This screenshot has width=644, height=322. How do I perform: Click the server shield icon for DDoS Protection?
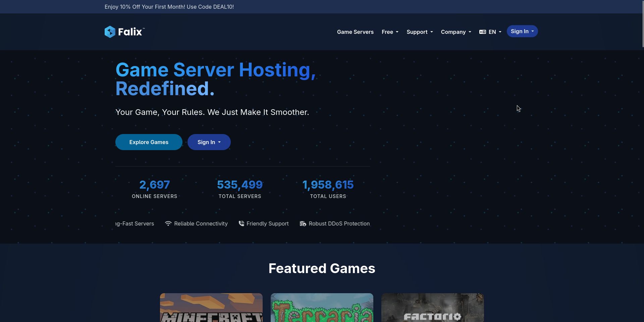tap(303, 223)
